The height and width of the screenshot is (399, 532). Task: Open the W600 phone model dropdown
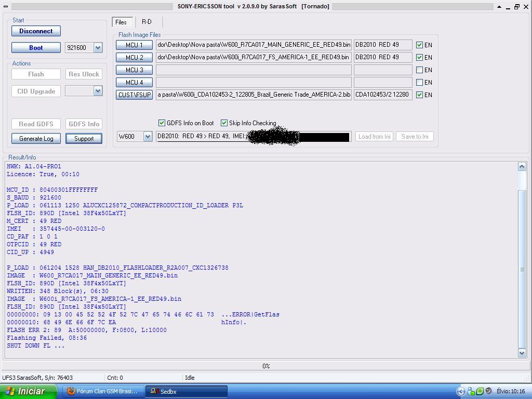point(148,137)
